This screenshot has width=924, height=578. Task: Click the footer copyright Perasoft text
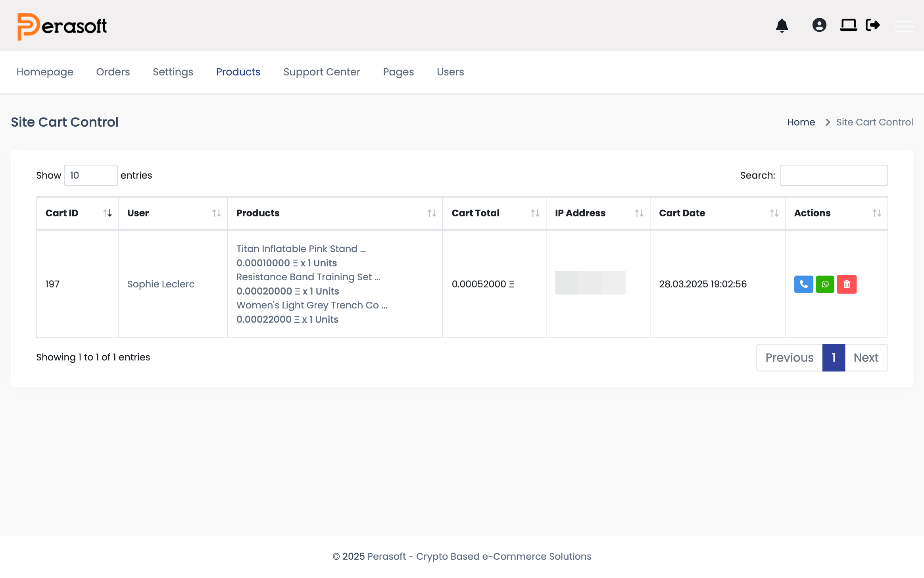(462, 557)
